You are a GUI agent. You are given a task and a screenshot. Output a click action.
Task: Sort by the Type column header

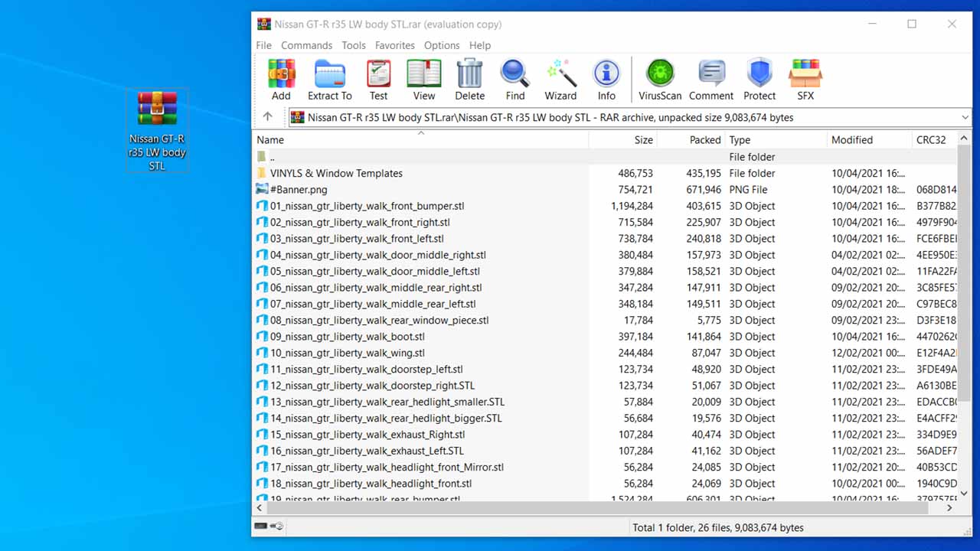tap(776, 139)
